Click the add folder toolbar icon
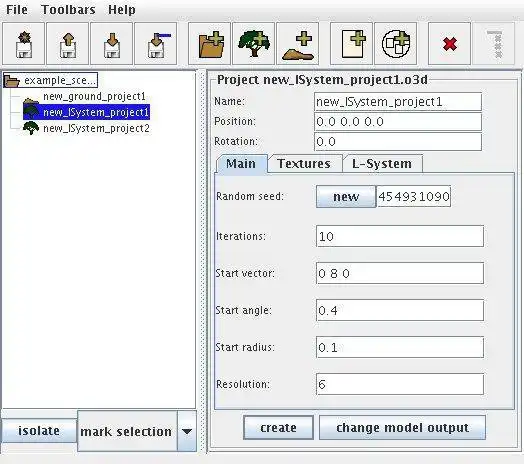 pyautogui.click(x=210, y=44)
